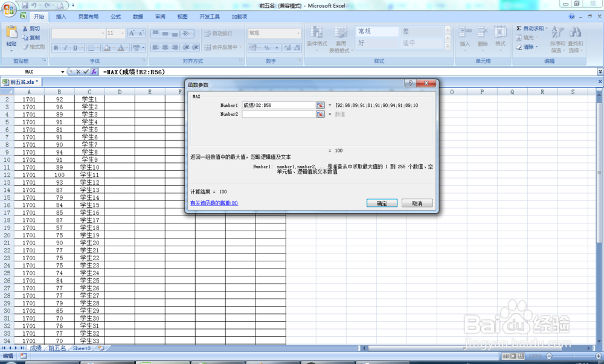Image resolution: width=604 pixels, height=364 pixels.
Task: Toggle underline formatting
Action: (75, 48)
